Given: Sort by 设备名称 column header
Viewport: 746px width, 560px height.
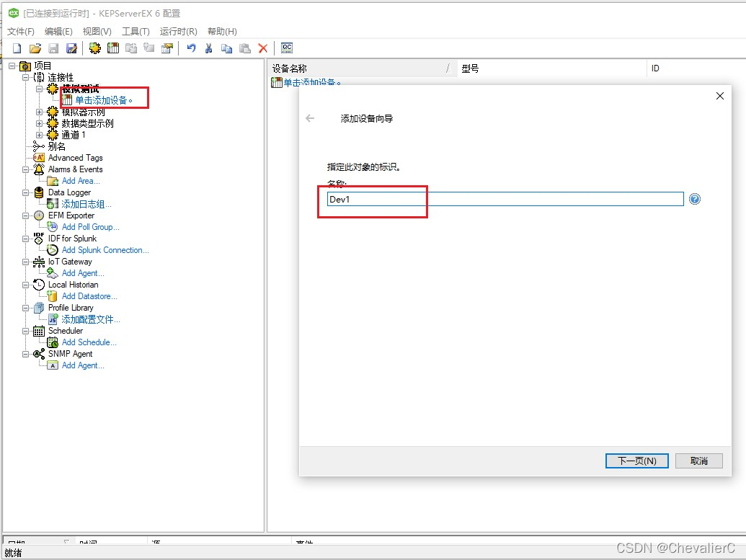Looking at the screenshot, I should click(362, 68).
